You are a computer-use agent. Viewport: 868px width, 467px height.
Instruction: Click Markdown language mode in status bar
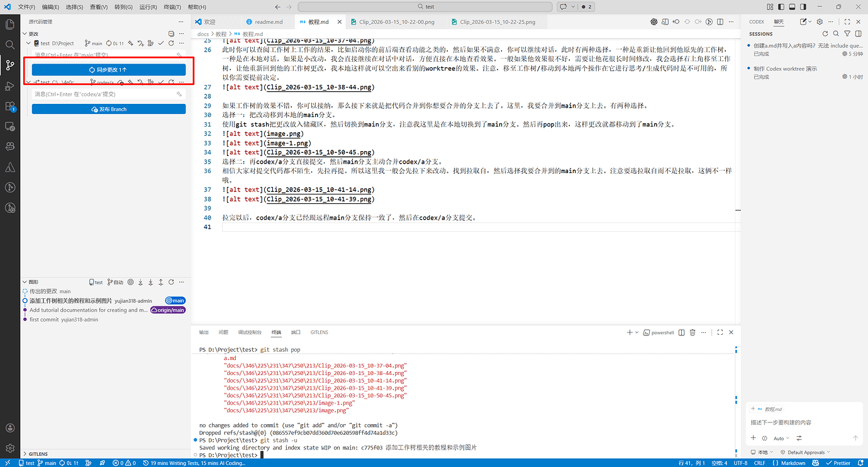coord(793,463)
